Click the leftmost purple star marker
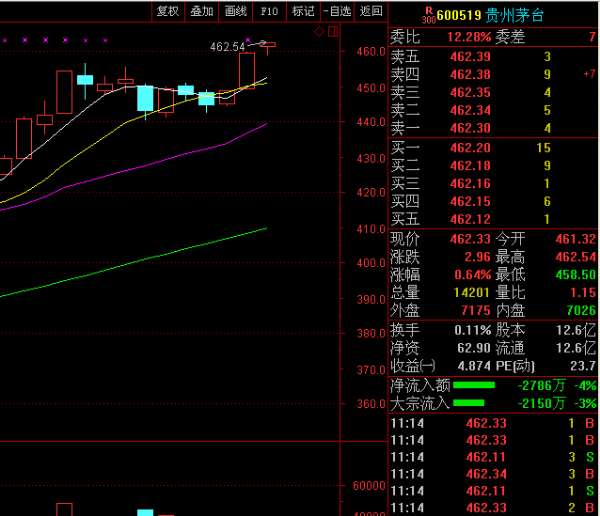Viewport: 600px width, 516px height. point(5,40)
